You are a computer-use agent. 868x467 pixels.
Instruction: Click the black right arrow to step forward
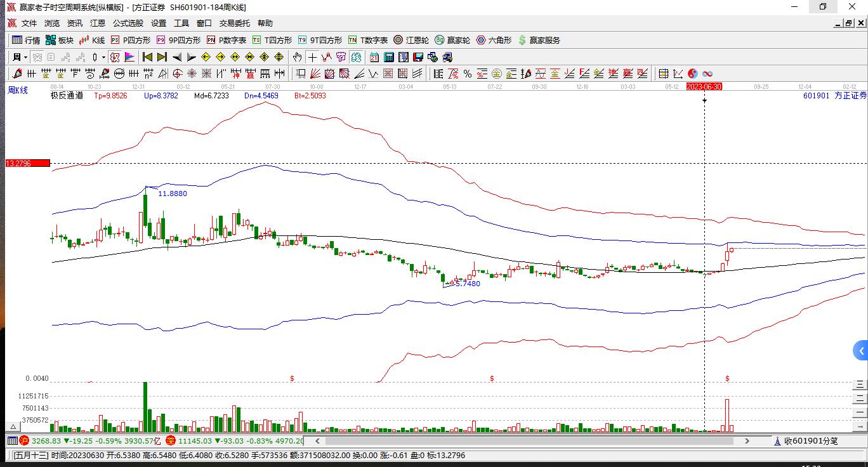[192, 57]
